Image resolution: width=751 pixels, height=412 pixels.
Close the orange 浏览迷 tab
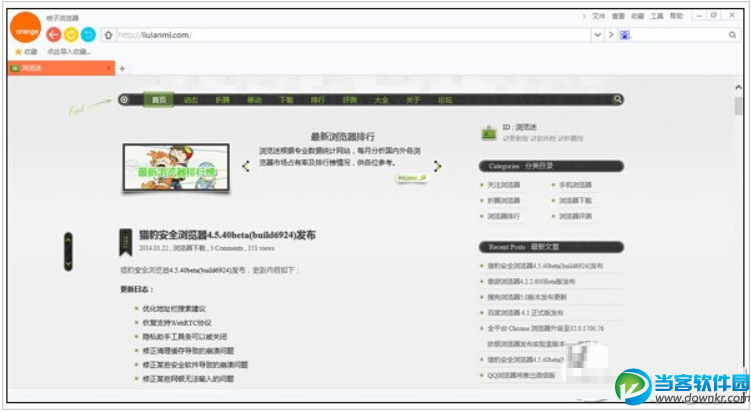coord(109,68)
